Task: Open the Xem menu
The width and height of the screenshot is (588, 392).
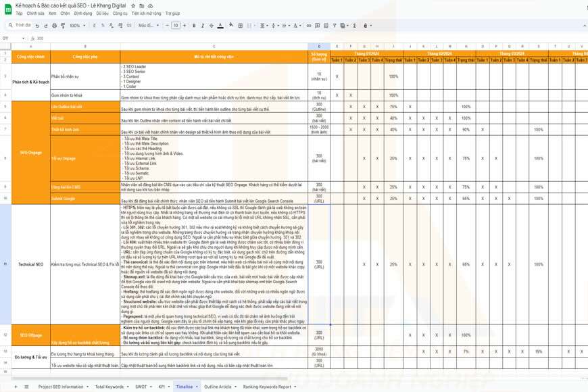Action: click(x=53, y=13)
